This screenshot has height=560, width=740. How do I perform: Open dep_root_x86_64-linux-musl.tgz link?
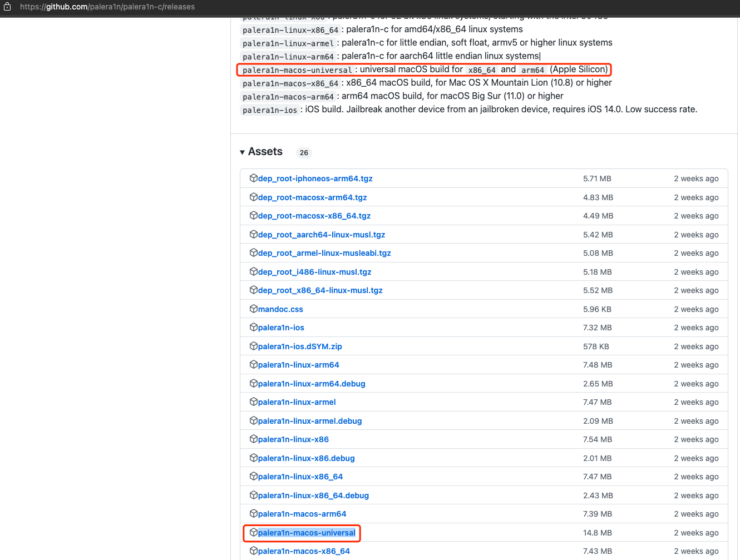320,290
